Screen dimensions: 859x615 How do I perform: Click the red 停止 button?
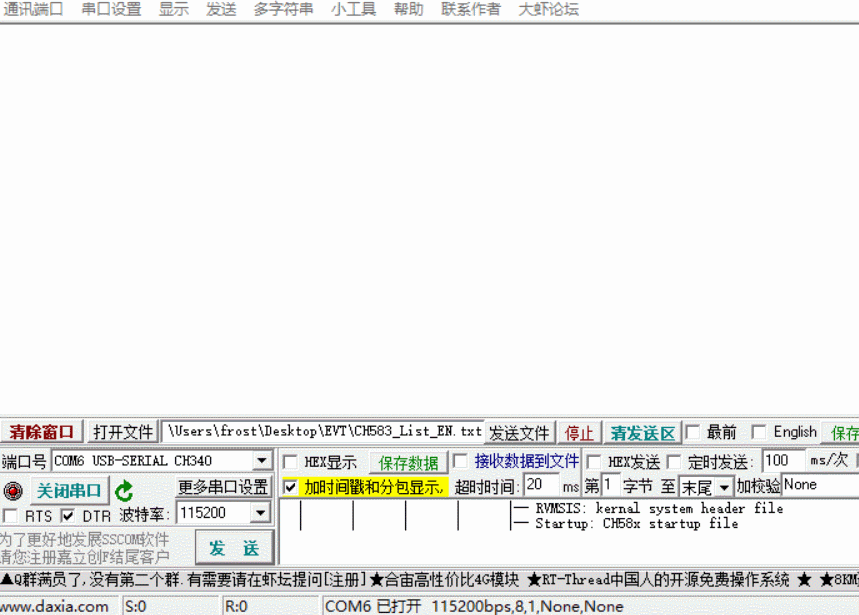[579, 433]
